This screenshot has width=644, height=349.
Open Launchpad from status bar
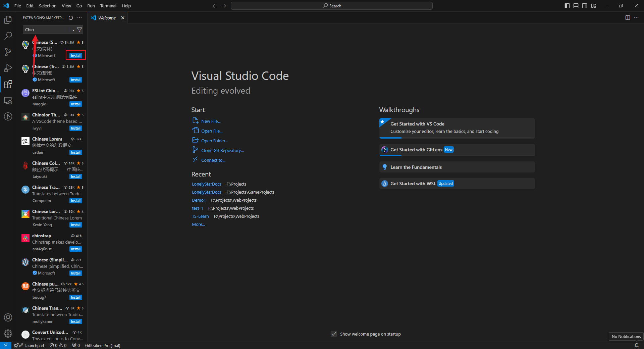click(29, 345)
